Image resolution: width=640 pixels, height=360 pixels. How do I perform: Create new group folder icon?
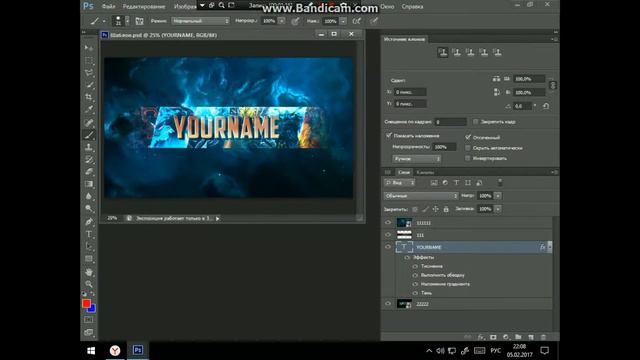518,337
